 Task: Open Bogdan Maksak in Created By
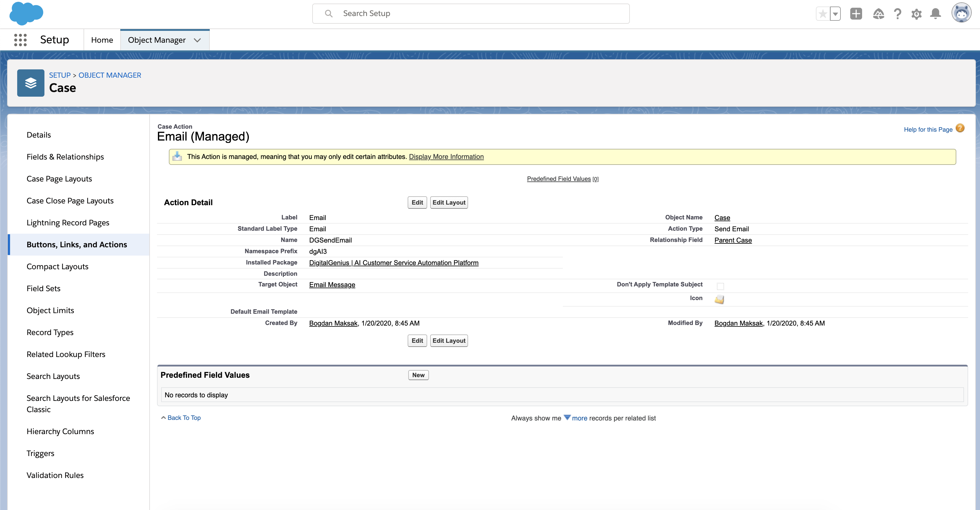[x=333, y=323]
